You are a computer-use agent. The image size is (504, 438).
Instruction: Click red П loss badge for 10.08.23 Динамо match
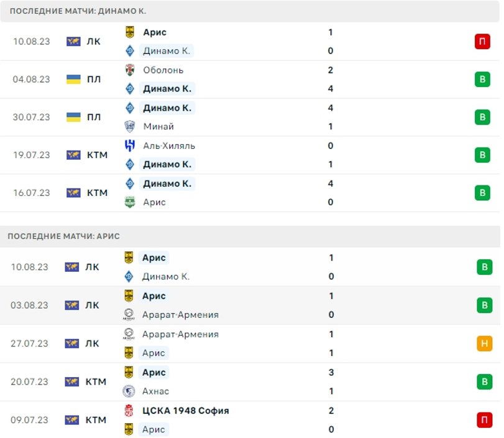[482, 42]
